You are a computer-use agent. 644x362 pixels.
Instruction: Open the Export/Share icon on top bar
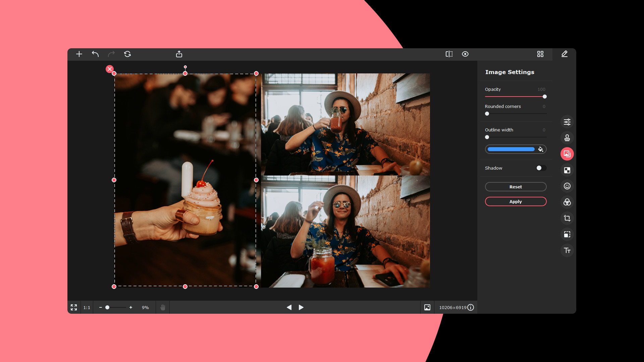point(179,54)
